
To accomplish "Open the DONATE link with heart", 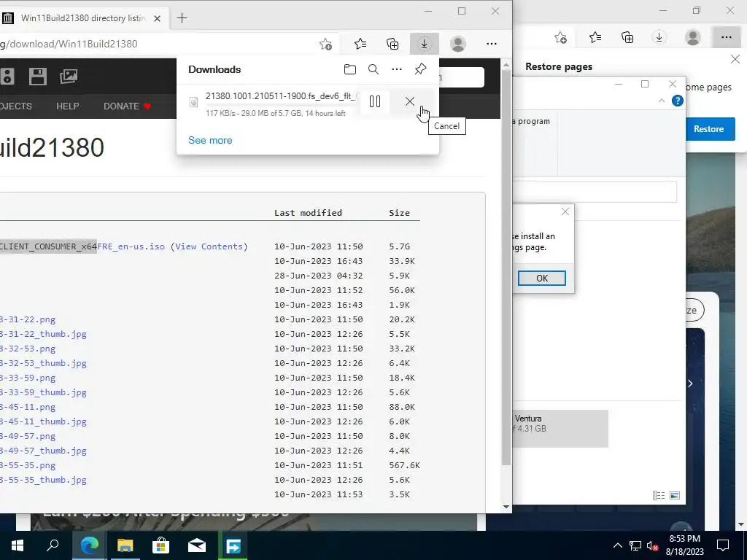I will pos(127,106).
